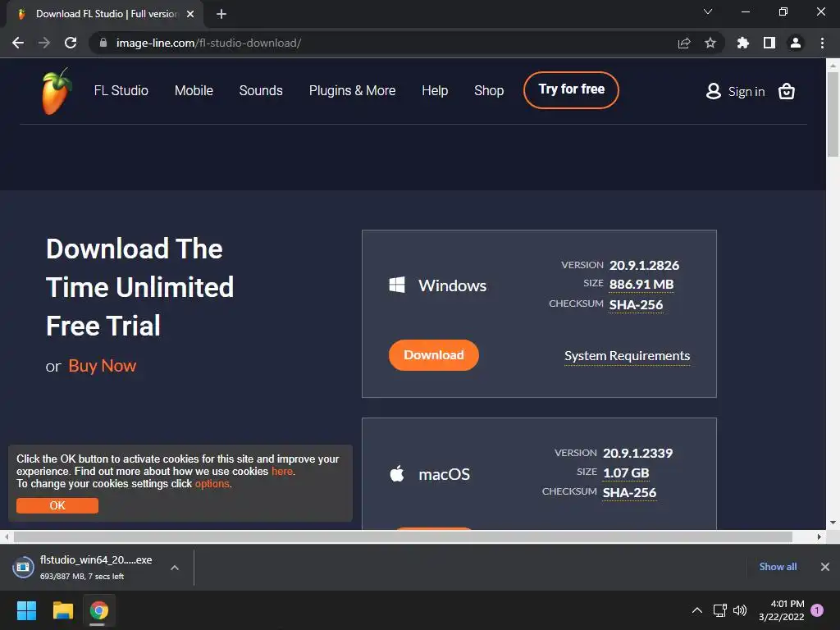Click the network tray icon
The image size is (840, 630).
(720, 610)
